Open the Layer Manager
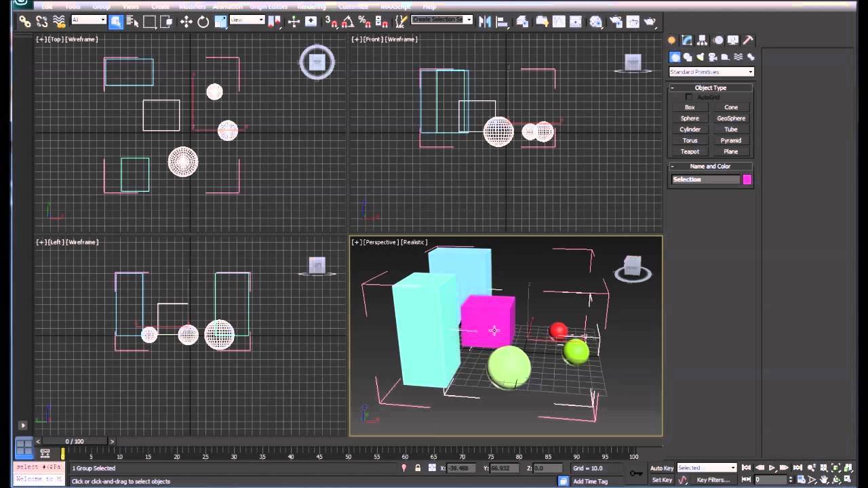This screenshot has height=488, width=868. point(522,22)
